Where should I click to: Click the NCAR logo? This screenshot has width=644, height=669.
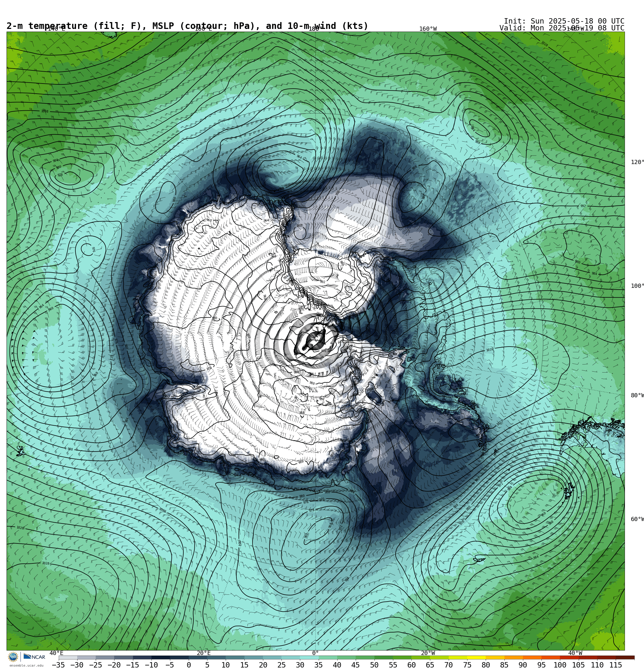(x=34, y=656)
